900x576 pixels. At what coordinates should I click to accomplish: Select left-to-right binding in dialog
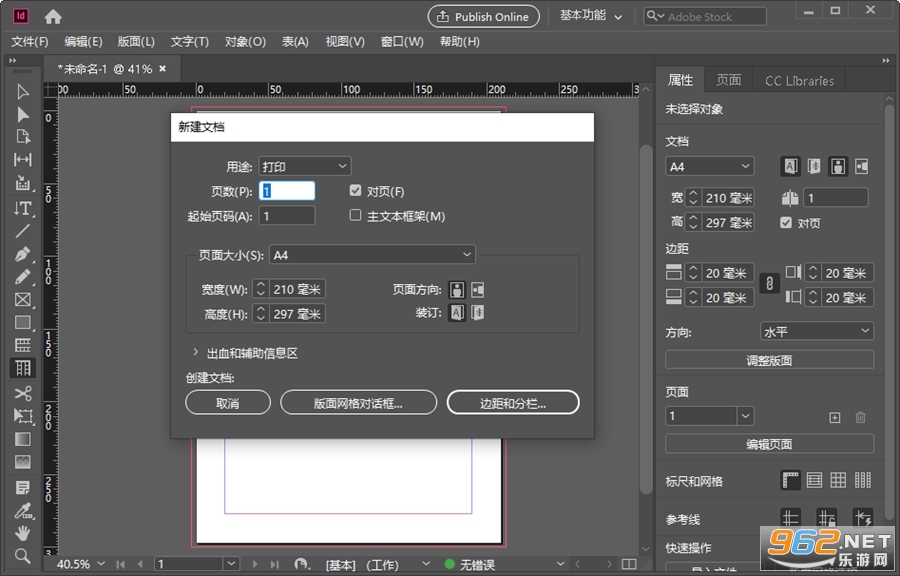click(457, 313)
